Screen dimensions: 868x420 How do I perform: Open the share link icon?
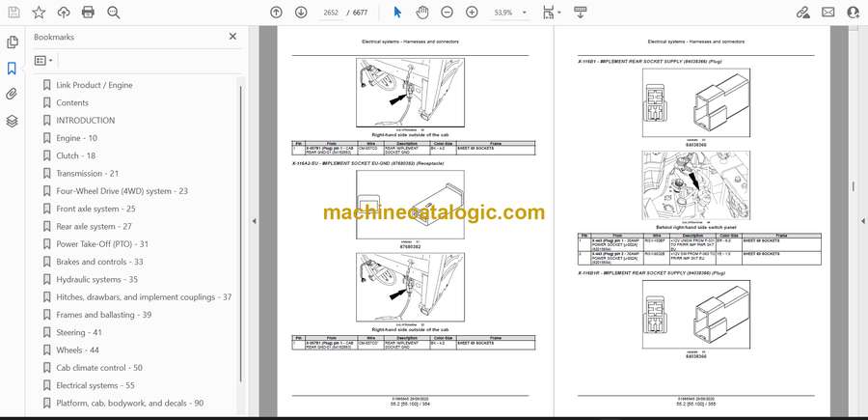coord(802,13)
